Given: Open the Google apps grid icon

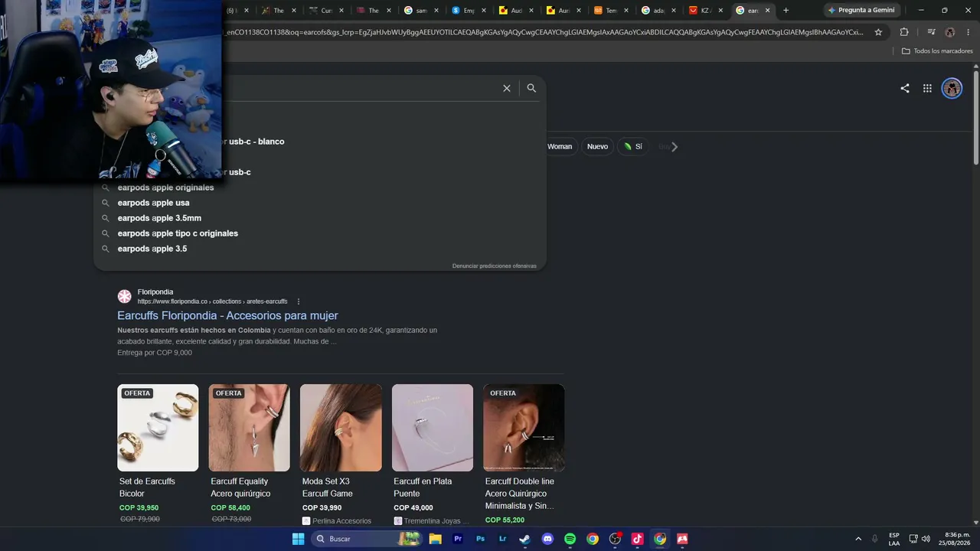Looking at the screenshot, I should click(x=927, y=88).
